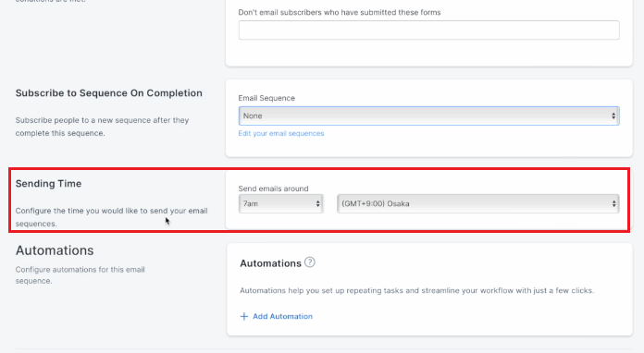The width and height of the screenshot is (644, 353).
Task: Click the Sending Time section heading
Action: point(48,184)
